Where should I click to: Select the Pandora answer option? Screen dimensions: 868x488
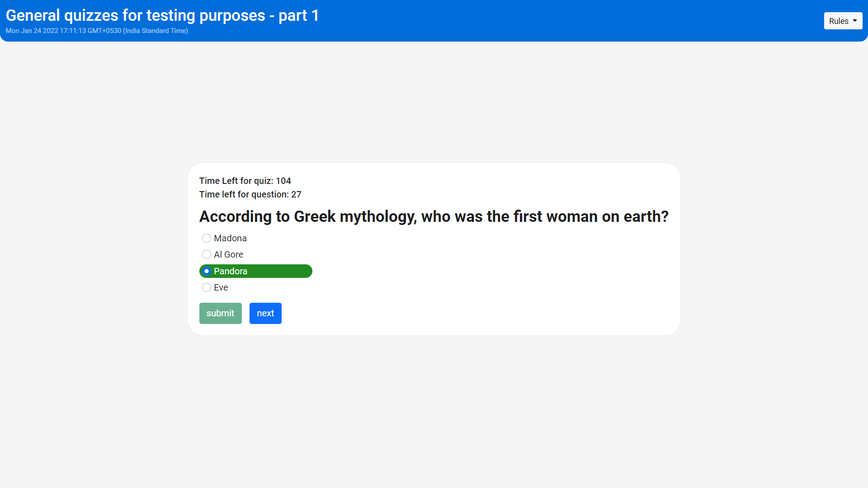[x=207, y=271]
